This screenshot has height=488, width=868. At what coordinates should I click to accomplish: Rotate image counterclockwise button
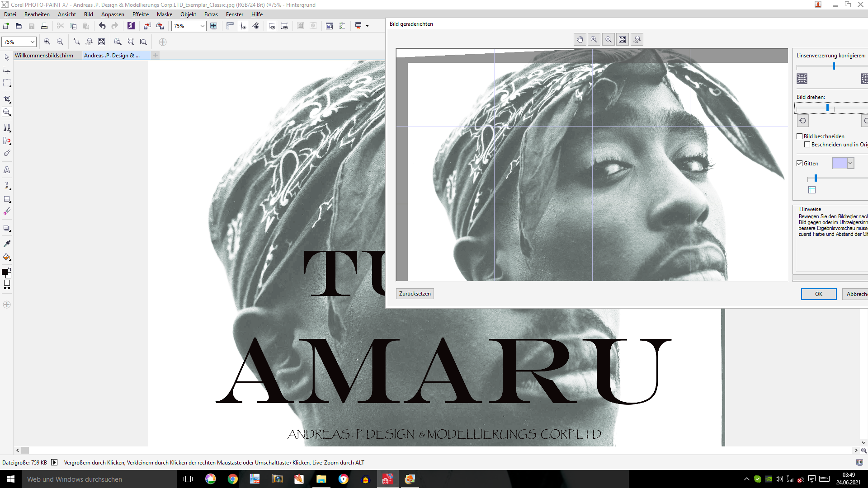tap(802, 121)
